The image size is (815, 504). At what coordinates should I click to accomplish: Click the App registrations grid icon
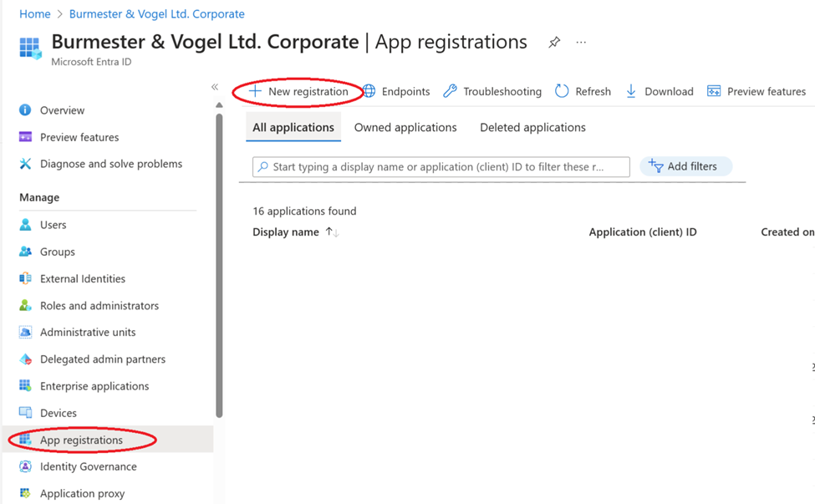pyautogui.click(x=25, y=440)
